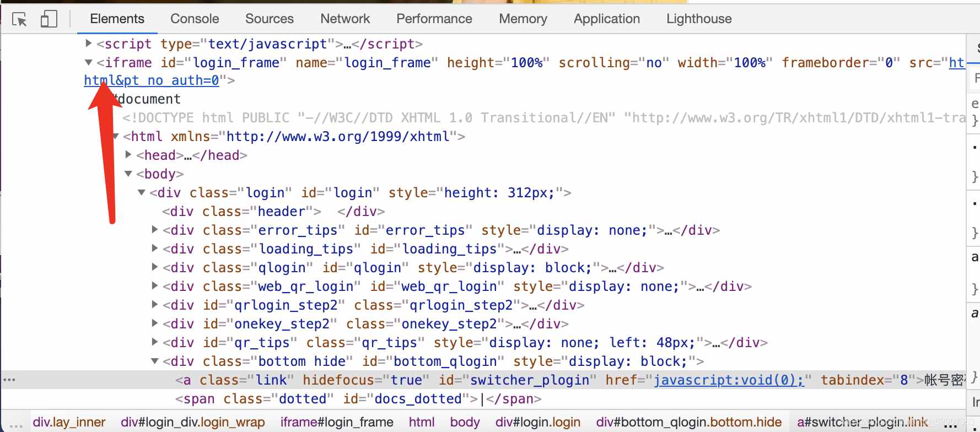Image resolution: width=980 pixels, height=432 pixels.
Task: Select div.lay_inner in the breadcrumb
Action: [x=69, y=423]
